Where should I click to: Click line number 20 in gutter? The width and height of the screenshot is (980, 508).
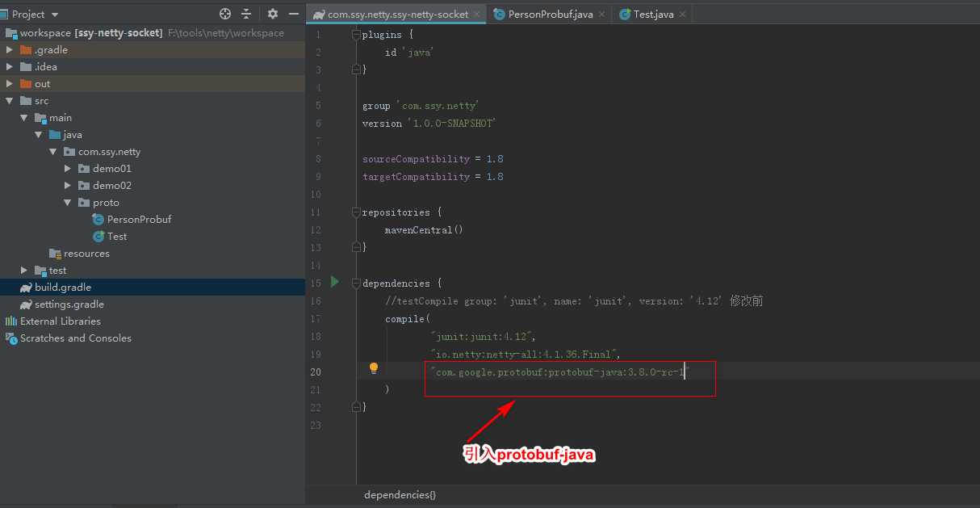(x=315, y=372)
